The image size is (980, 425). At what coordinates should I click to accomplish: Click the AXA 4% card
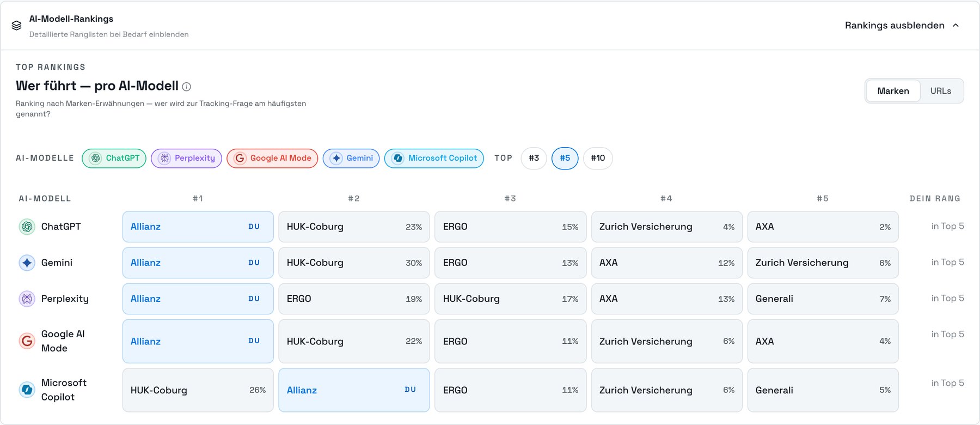click(x=823, y=341)
